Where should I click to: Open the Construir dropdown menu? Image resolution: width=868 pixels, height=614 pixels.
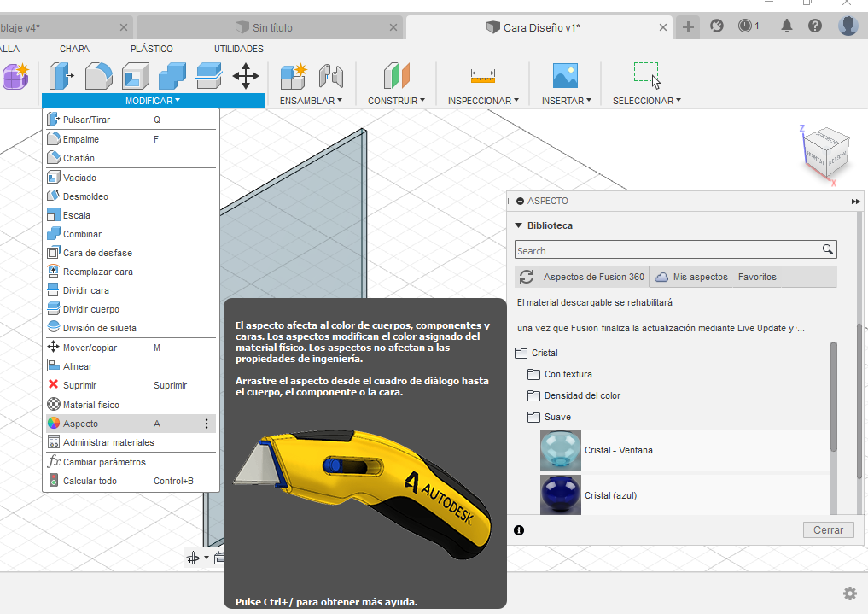[396, 101]
